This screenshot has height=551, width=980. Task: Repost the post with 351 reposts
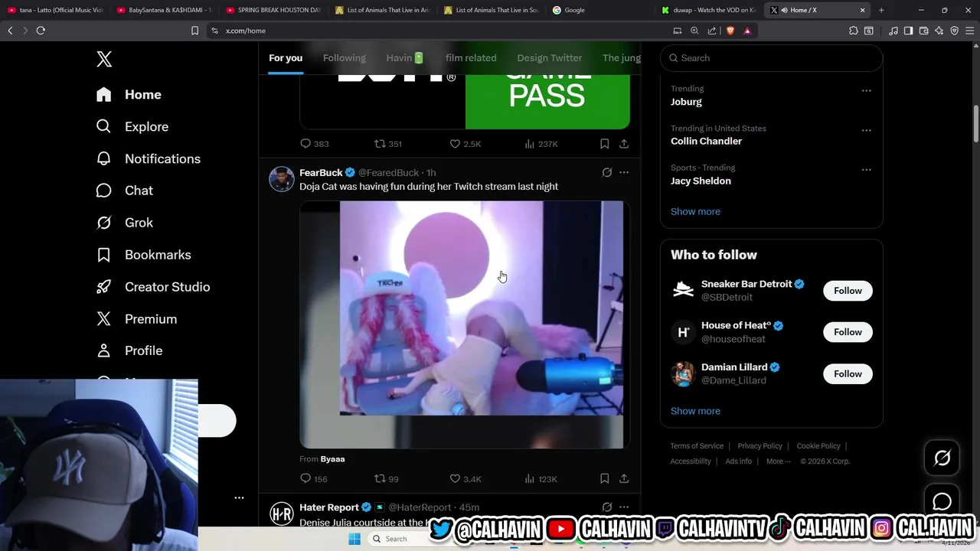coord(387,144)
